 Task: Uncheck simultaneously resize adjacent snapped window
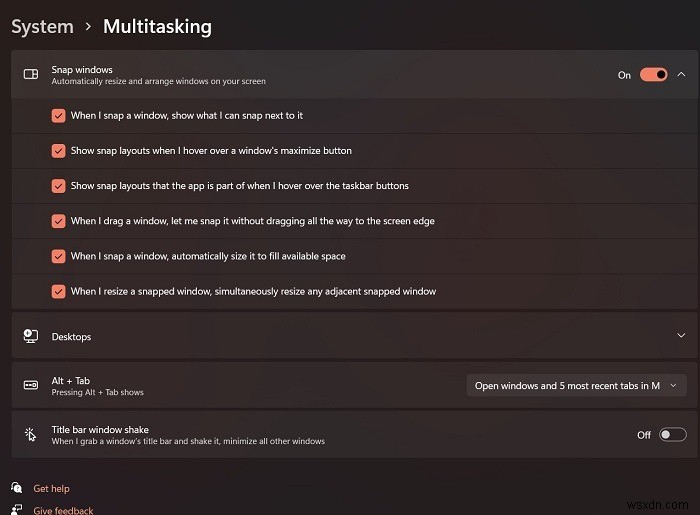[x=59, y=291]
